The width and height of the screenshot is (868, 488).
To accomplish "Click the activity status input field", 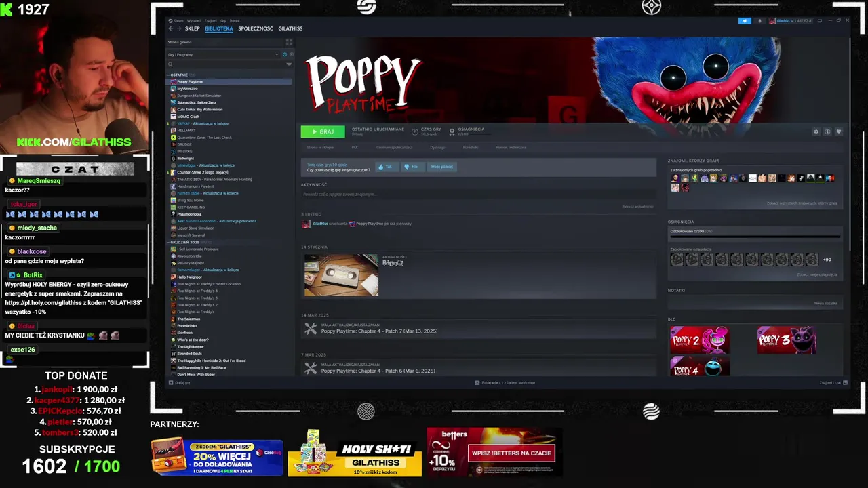I will (478, 195).
